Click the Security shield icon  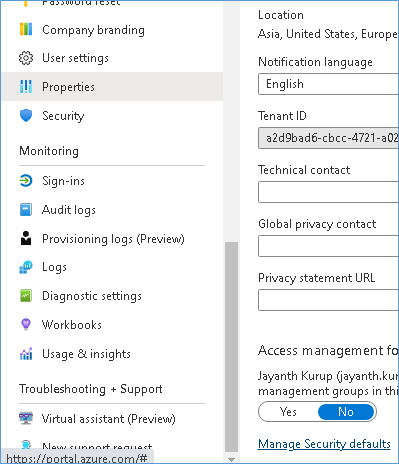pos(26,116)
